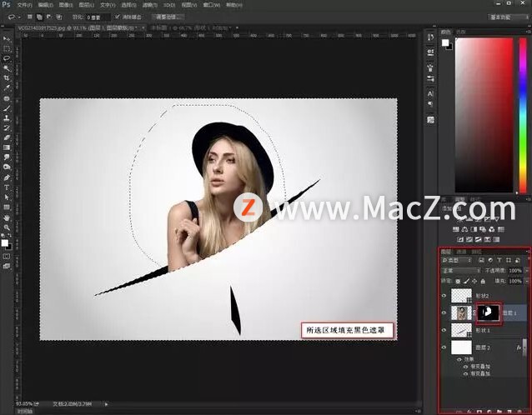Image resolution: width=532 pixels, height=415 pixels.
Task: Open the 不透明度 opacity slider arrow
Action: (526, 271)
